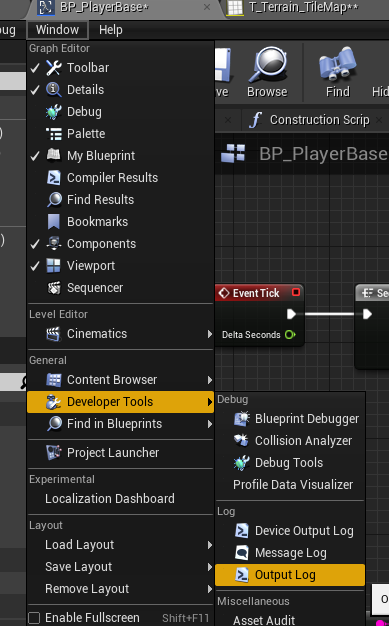The image size is (389, 626).
Task: Expand the Developer Tools submenu arrow
Action: tap(210, 402)
